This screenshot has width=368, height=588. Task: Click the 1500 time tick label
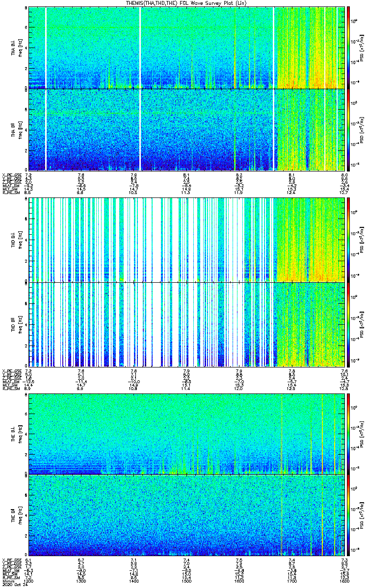(x=186, y=580)
